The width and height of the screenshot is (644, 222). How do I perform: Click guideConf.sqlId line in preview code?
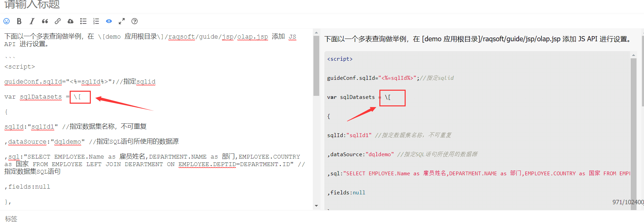(x=390, y=78)
